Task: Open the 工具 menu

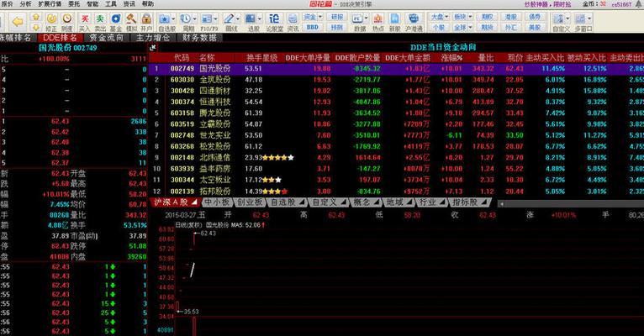Action: coord(111,3)
